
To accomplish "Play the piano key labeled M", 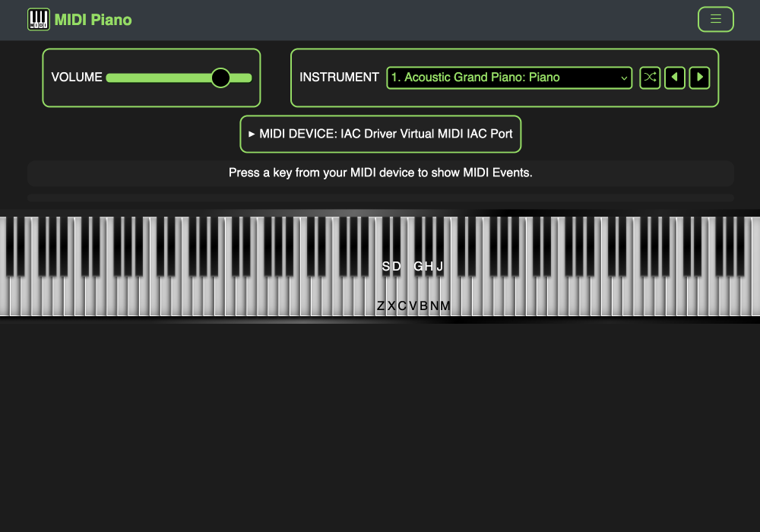I will tap(445, 298).
